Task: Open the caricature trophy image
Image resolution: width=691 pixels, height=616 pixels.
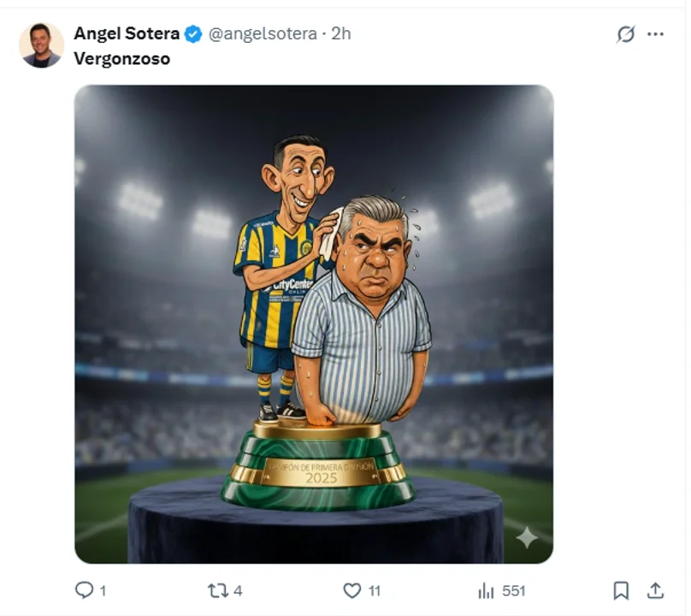Action: 314,323
